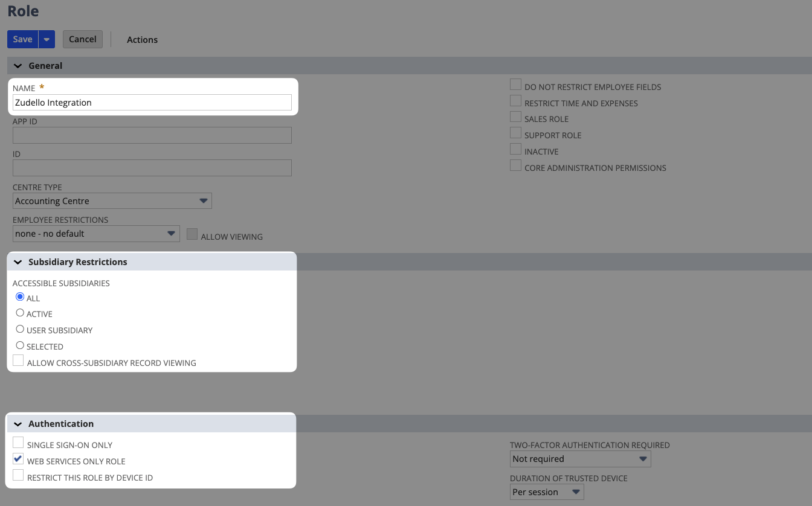
Task: Select the ALL subsidiaries radio button
Action: point(20,297)
